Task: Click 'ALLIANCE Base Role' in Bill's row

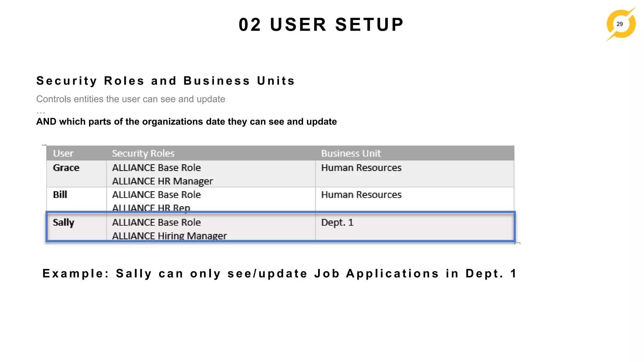Action: pyautogui.click(x=157, y=195)
